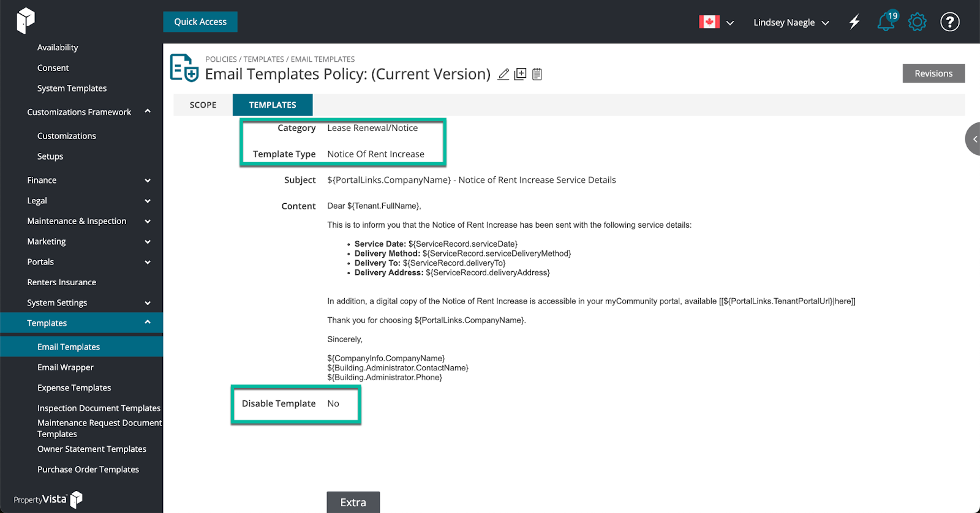Open the country flag dropdown arrow
The height and width of the screenshot is (513, 980).
click(x=730, y=23)
